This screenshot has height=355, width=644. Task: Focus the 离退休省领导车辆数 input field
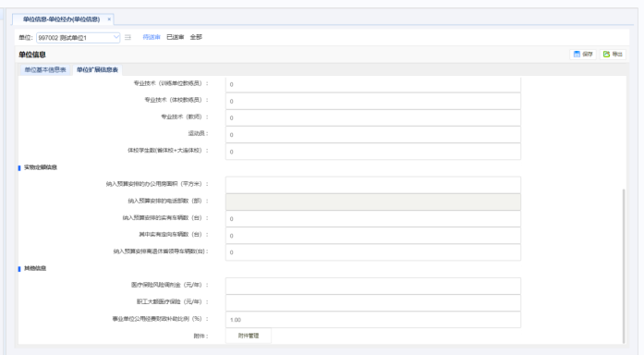[373, 252]
